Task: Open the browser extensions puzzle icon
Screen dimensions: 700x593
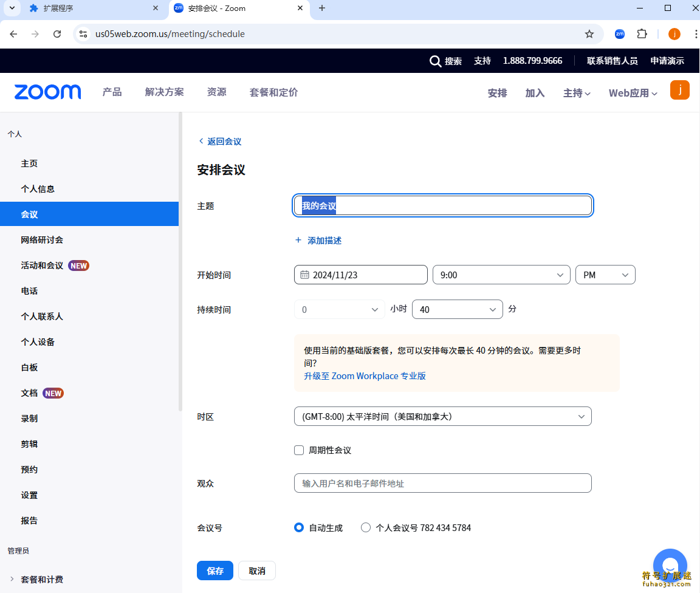Action: tap(642, 34)
